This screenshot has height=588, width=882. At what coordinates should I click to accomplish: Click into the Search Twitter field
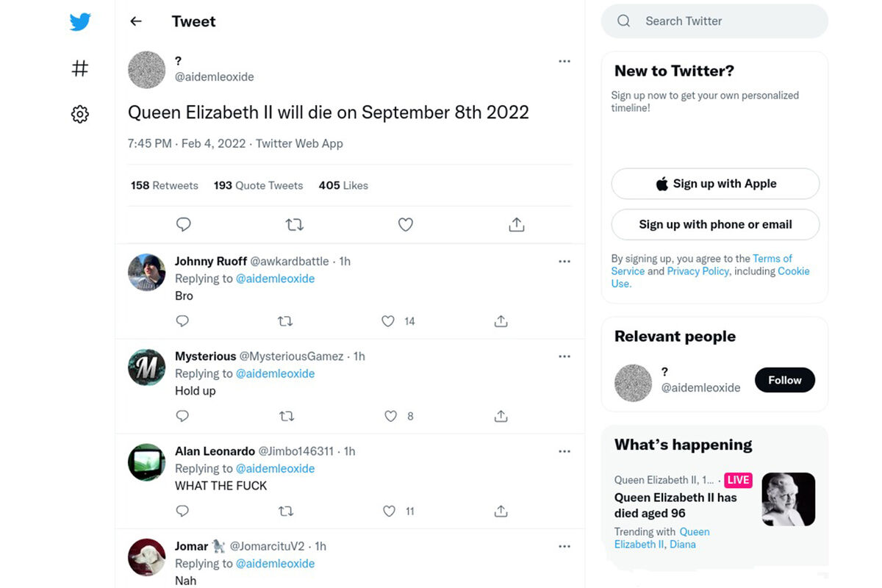point(714,21)
